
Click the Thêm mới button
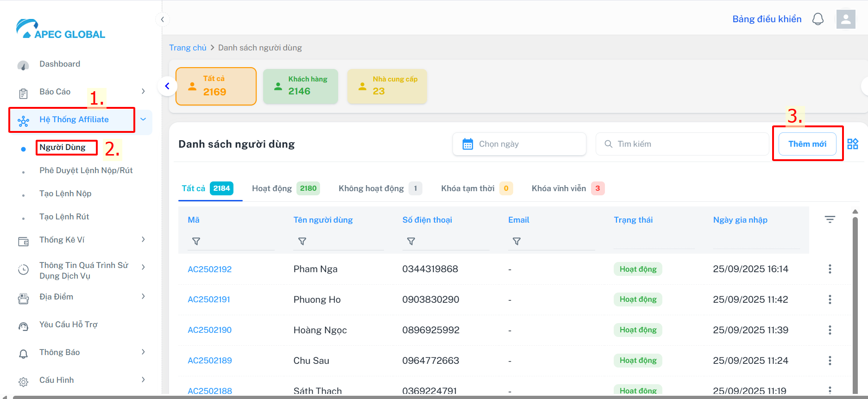pyautogui.click(x=807, y=144)
